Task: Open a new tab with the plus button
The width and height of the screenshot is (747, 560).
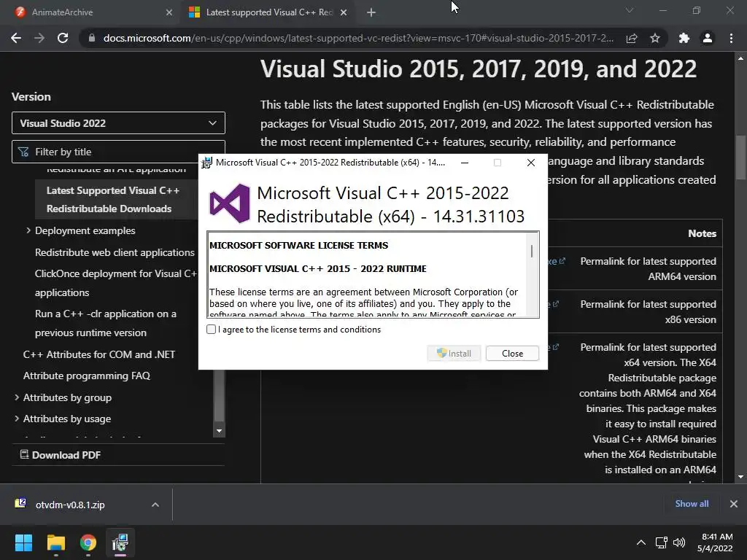Action: [371, 12]
